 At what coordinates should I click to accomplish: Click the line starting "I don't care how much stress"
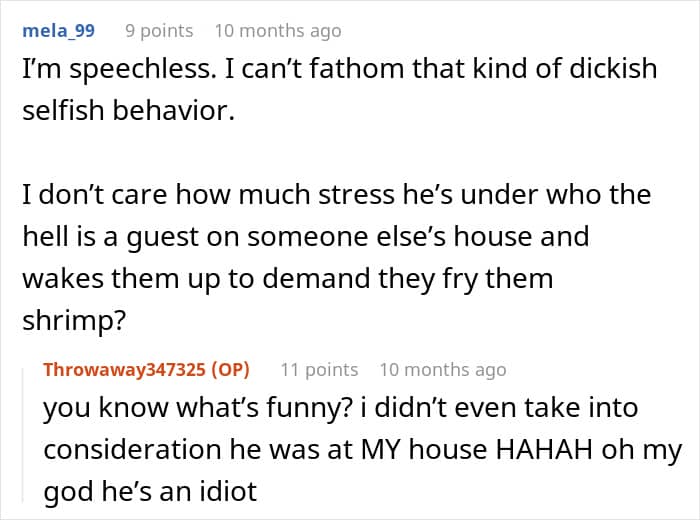tap(337, 195)
